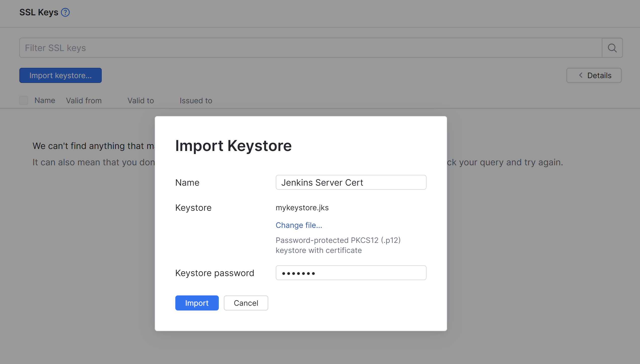The height and width of the screenshot is (364, 640).
Task: Edit the Name field containing Jenkins Server Cert
Action: coord(351,182)
